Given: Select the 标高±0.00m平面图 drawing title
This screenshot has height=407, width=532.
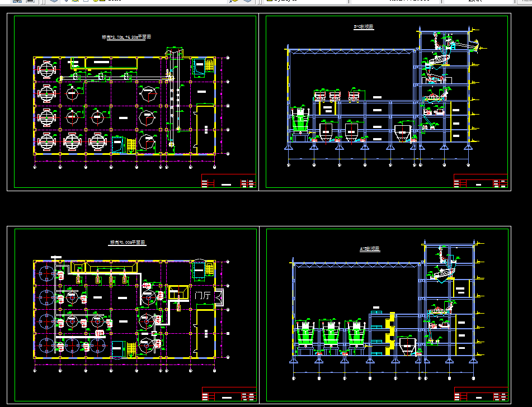Looking at the screenshot, I should click(128, 243).
